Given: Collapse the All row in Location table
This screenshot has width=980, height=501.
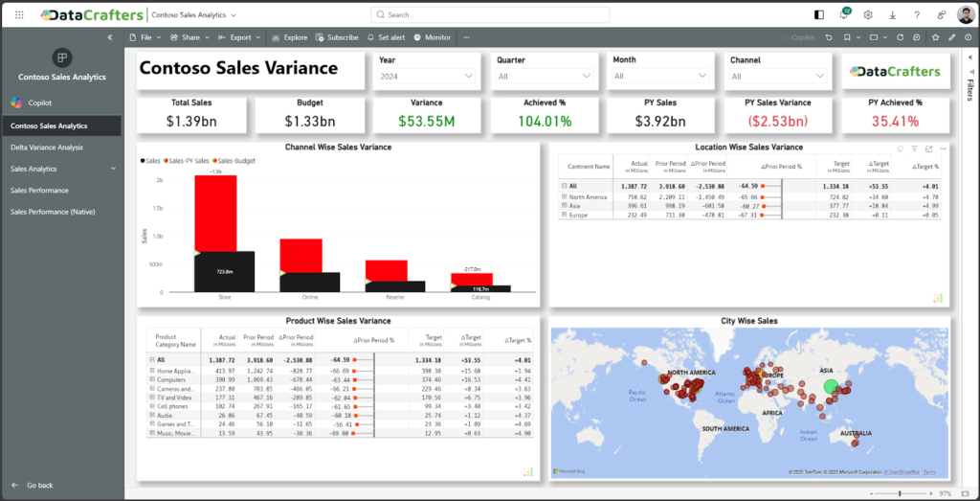Looking at the screenshot, I should point(565,186).
